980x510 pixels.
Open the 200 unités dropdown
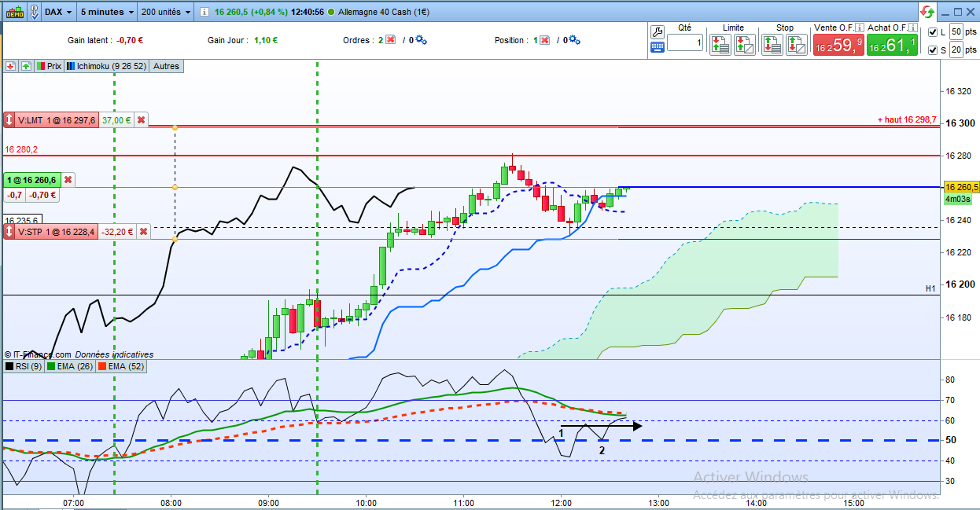165,12
